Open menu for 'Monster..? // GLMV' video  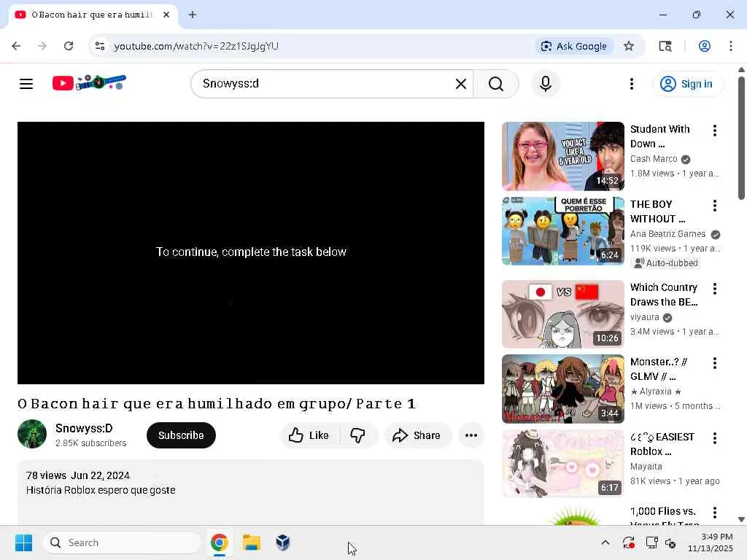point(715,363)
